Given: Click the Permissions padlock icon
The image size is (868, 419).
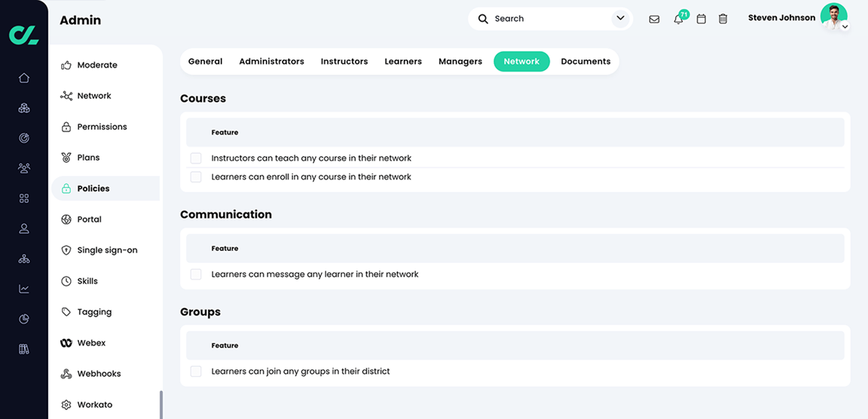Looking at the screenshot, I should click(66, 127).
